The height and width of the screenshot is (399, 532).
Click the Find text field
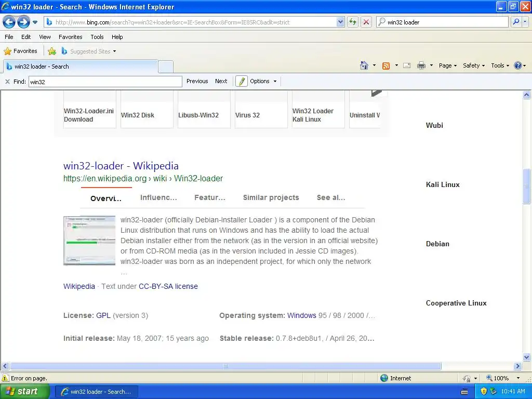point(105,82)
